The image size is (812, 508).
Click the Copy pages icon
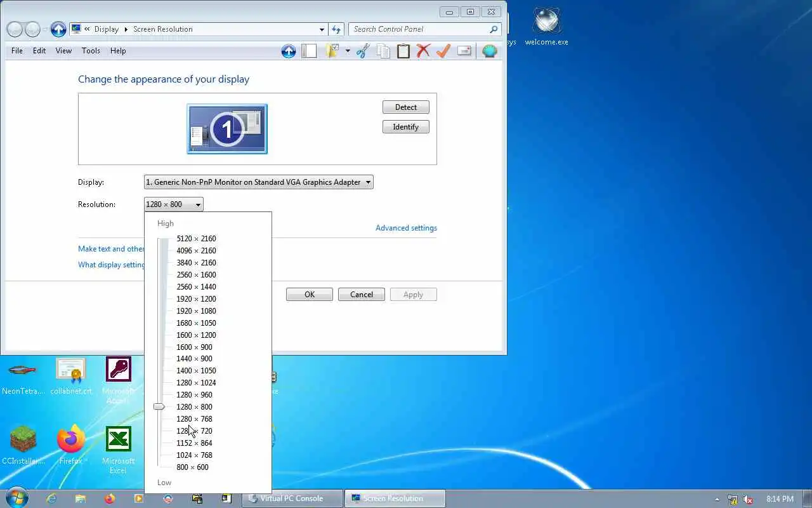pyautogui.click(x=383, y=51)
